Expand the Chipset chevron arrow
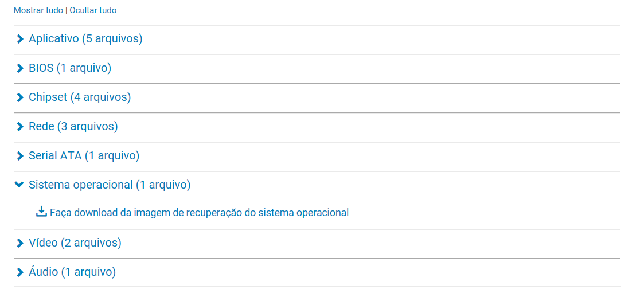The width and height of the screenshot is (644, 301). coord(19,97)
